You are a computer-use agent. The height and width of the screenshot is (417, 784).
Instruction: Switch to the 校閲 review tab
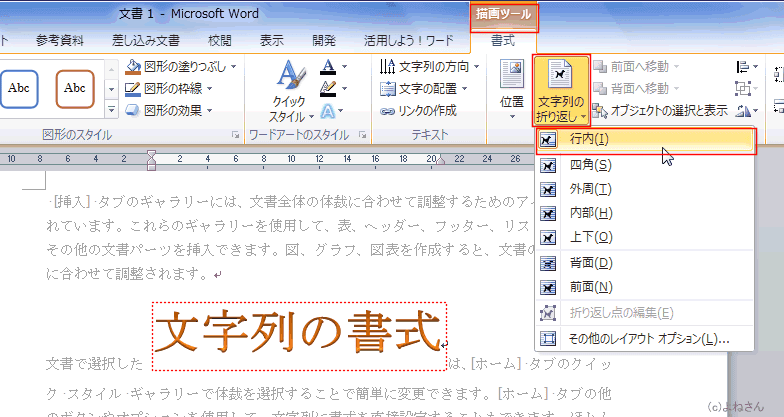point(220,41)
